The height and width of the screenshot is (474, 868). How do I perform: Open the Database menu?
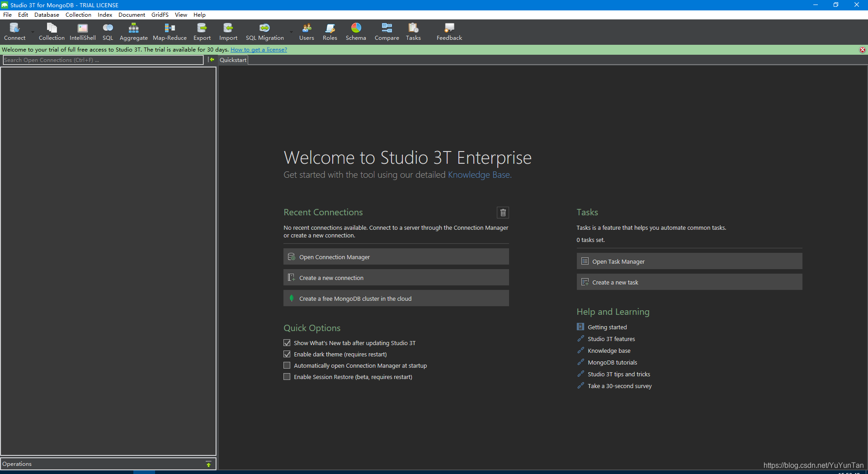pyautogui.click(x=47, y=15)
